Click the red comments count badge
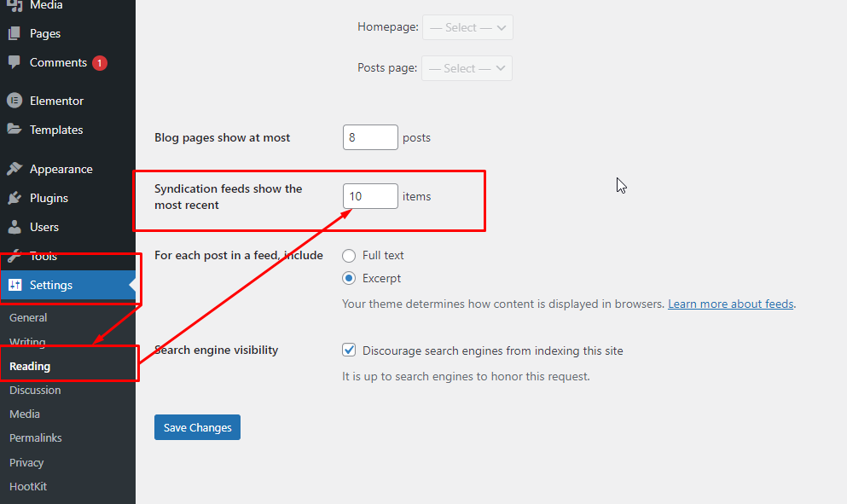Image resolution: width=847 pixels, height=504 pixels. [100, 63]
